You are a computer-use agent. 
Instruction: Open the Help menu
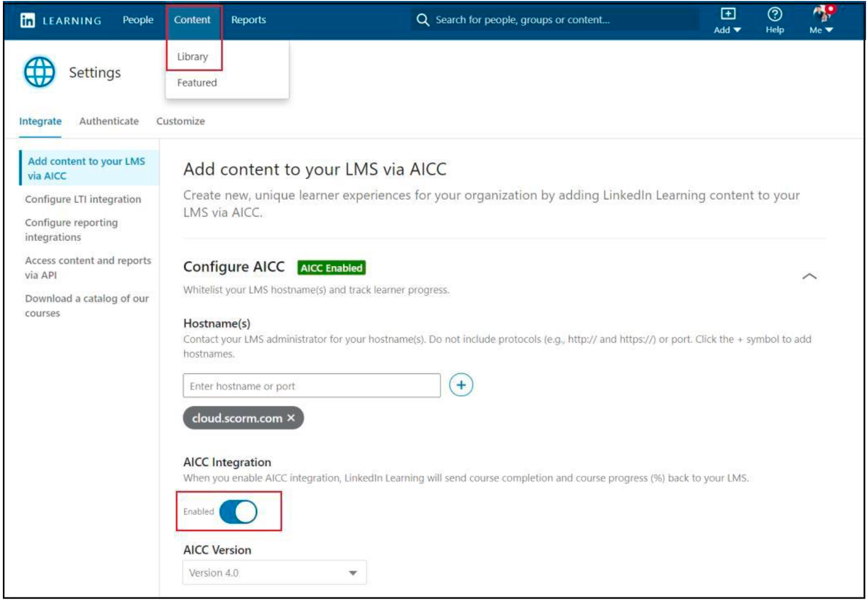click(x=775, y=20)
